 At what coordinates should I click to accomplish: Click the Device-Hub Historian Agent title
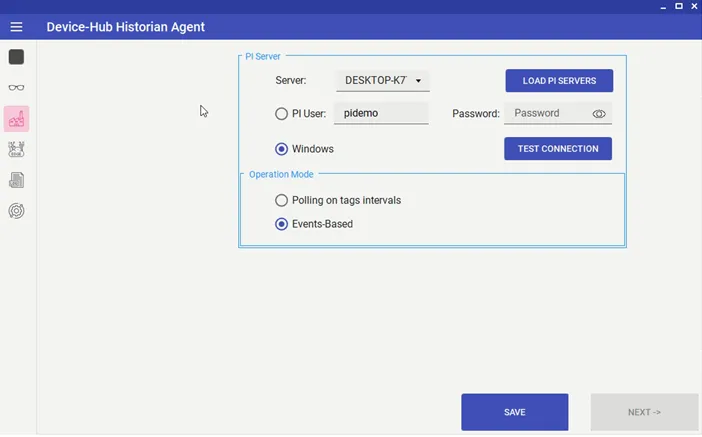tap(125, 27)
